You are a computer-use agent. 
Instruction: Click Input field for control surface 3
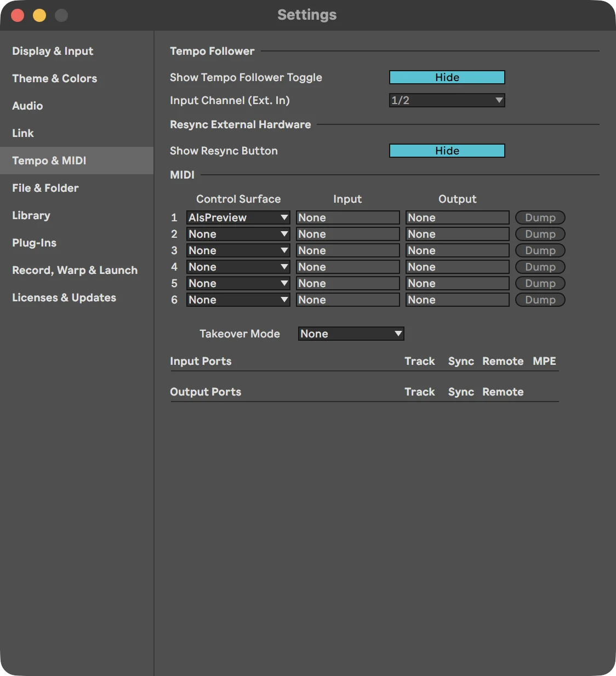348,250
